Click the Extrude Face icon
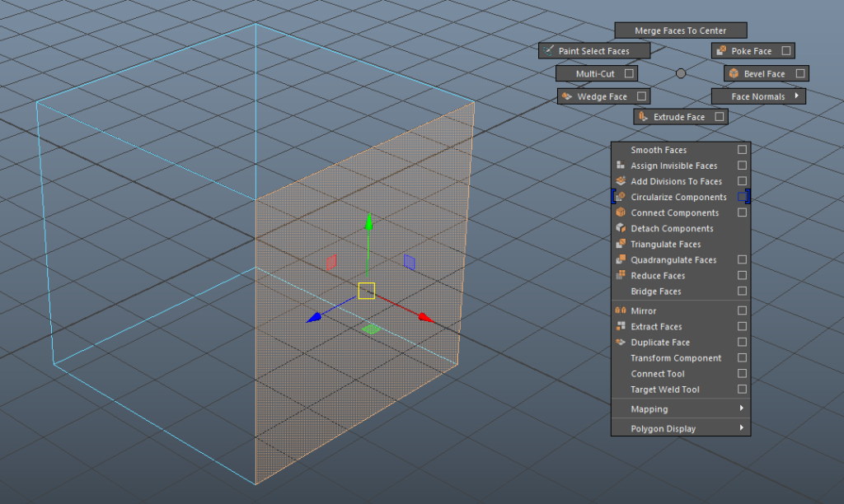Image resolution: width=844 pixels, height=504 pixels. [643, 117]
